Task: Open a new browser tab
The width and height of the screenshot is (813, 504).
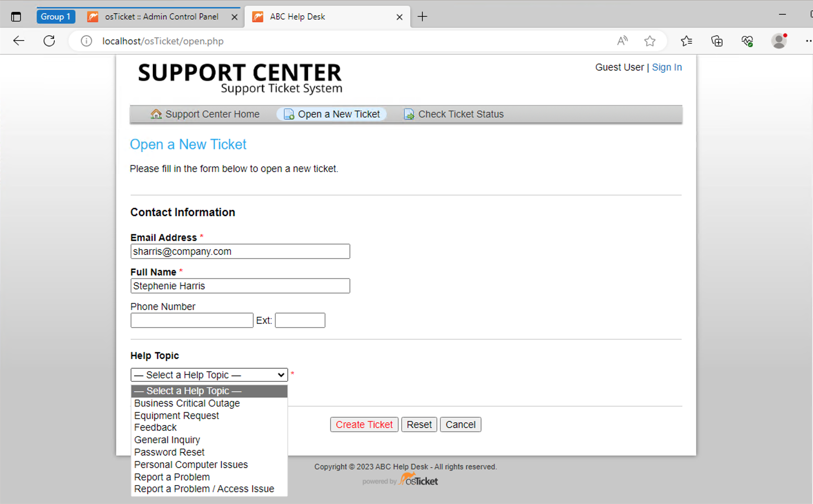Action: pos(422,17)
